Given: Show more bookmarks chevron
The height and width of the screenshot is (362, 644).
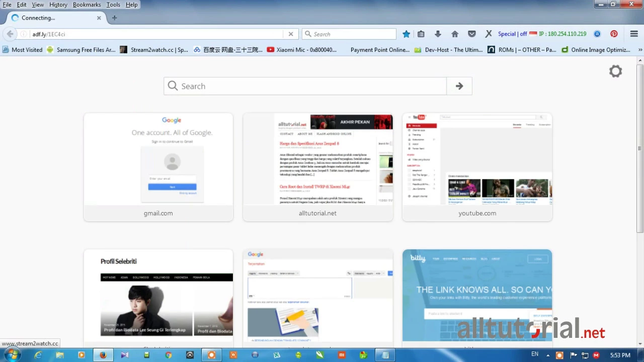Looking at the screenshot, I should (x=640, y=50).
